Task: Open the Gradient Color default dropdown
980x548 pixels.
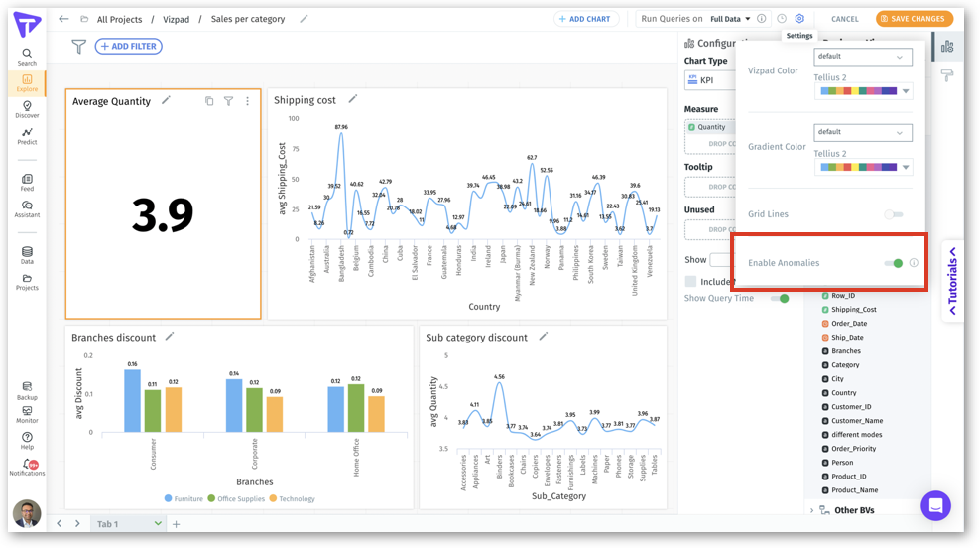Action: [862, 132]
